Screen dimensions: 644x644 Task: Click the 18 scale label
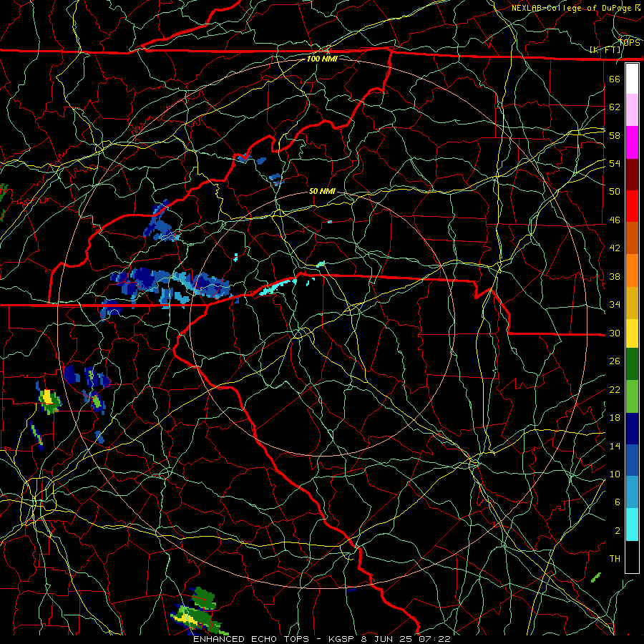pos(615,418)
